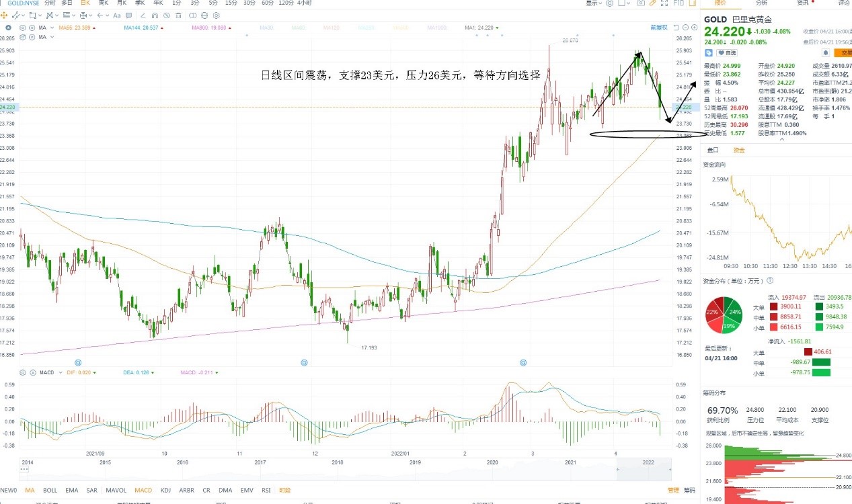This screenshot has width=852, height=504.
Task: Open the 资讯 news tab
Action: (x=802, y=3)
